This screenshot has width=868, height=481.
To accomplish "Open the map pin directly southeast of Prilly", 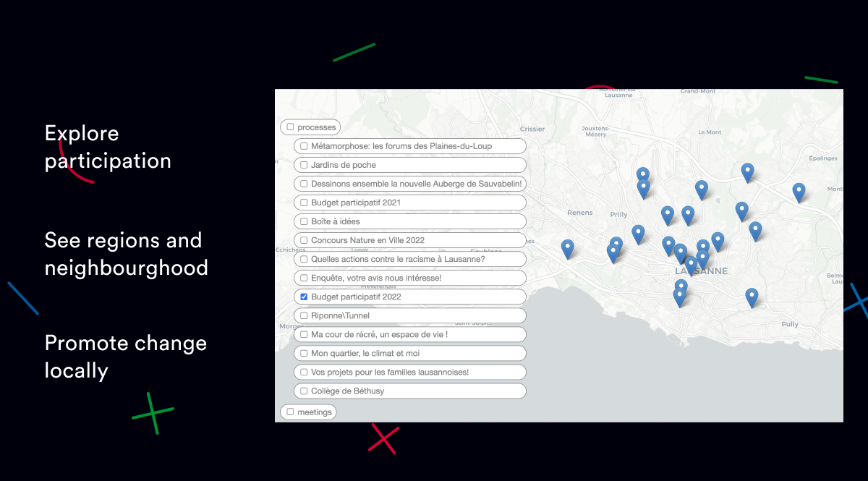I will click(638, 234).
